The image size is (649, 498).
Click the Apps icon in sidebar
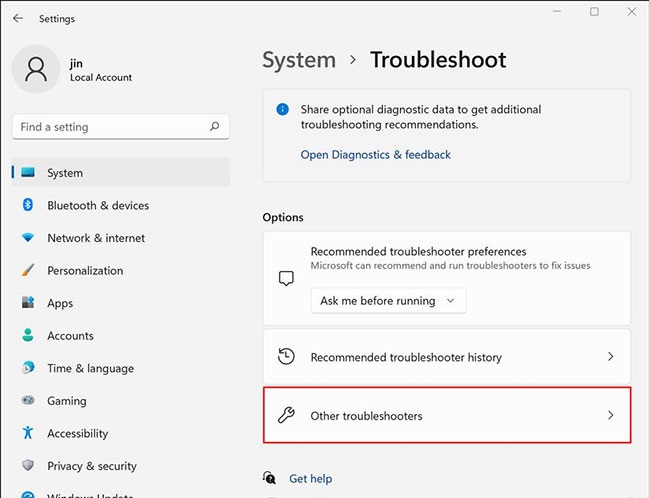(x=28, y=302)
